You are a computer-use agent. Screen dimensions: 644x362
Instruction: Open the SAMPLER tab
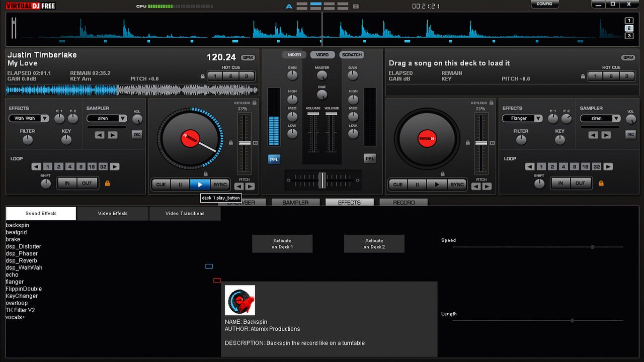coord(295,203)
